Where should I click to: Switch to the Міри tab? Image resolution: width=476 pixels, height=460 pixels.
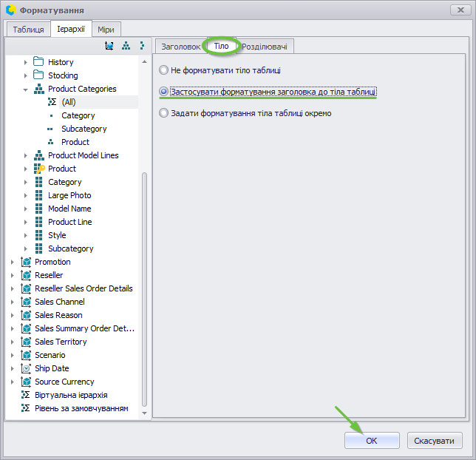pos(106,30)
